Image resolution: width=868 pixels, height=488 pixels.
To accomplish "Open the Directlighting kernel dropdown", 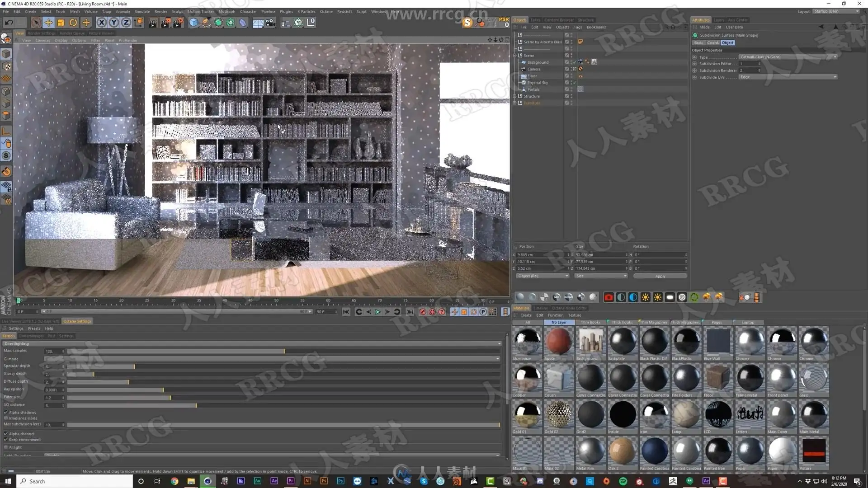I will coord(252,343).
